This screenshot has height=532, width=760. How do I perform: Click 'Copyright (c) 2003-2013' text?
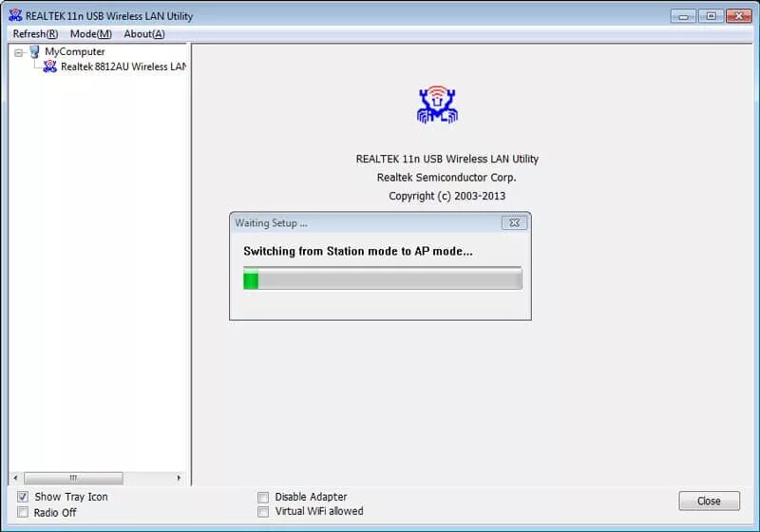point(446,196)
